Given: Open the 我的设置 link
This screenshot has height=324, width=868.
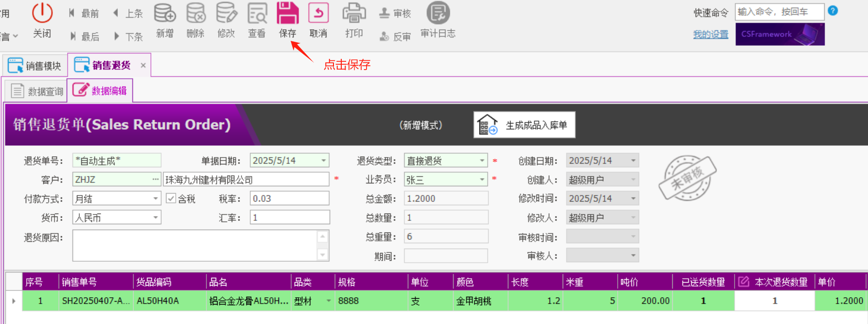Looking at the screenshot, I should point(711,35).
